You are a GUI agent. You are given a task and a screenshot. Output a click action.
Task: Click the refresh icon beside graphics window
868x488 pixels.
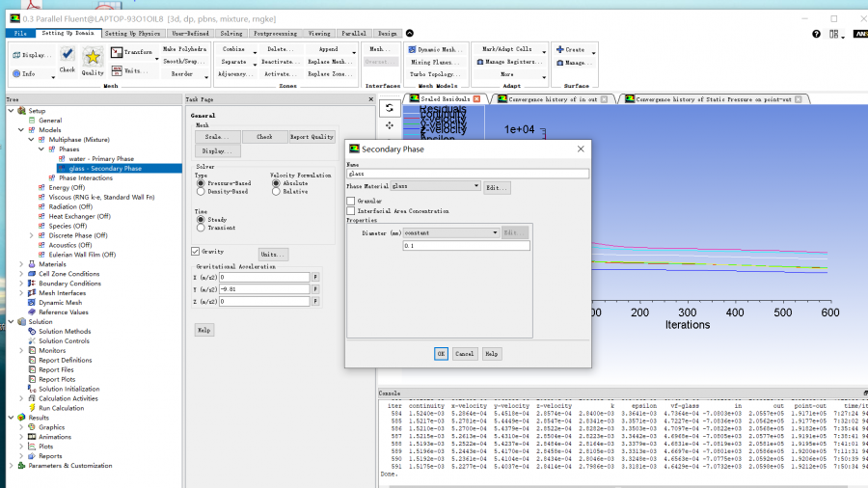(x=390, y=108)
